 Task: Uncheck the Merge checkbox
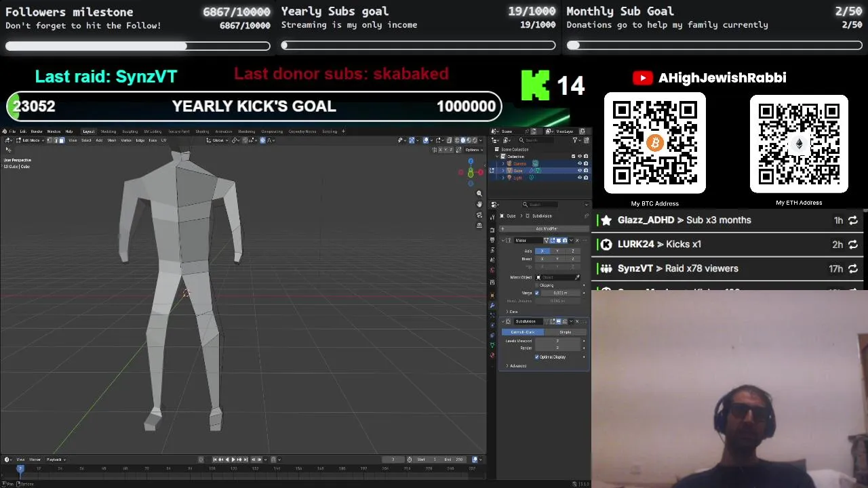[x=537, y=293]
